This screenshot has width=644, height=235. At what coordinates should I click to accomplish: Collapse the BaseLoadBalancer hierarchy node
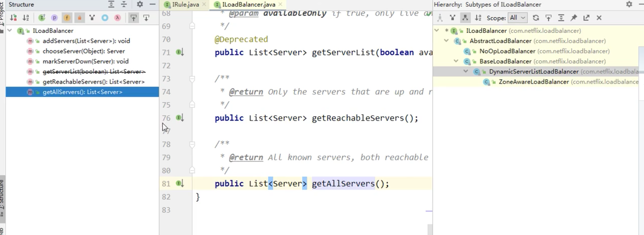click(x=456, y=61)
